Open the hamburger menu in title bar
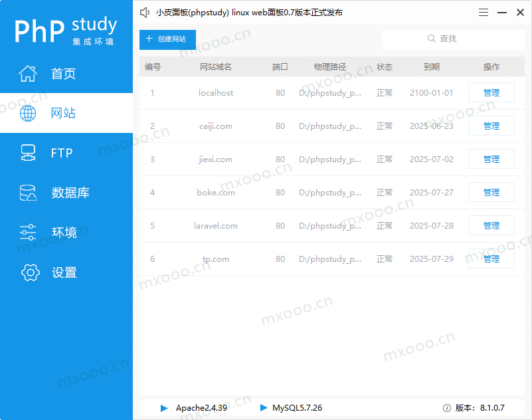Viewport: 532px width, 420px height. coord(484,13)
